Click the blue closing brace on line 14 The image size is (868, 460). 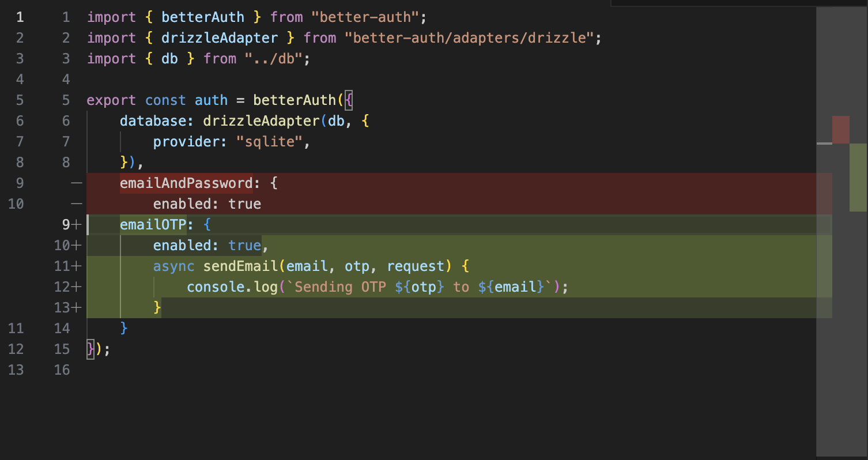(x=123, y=329)
